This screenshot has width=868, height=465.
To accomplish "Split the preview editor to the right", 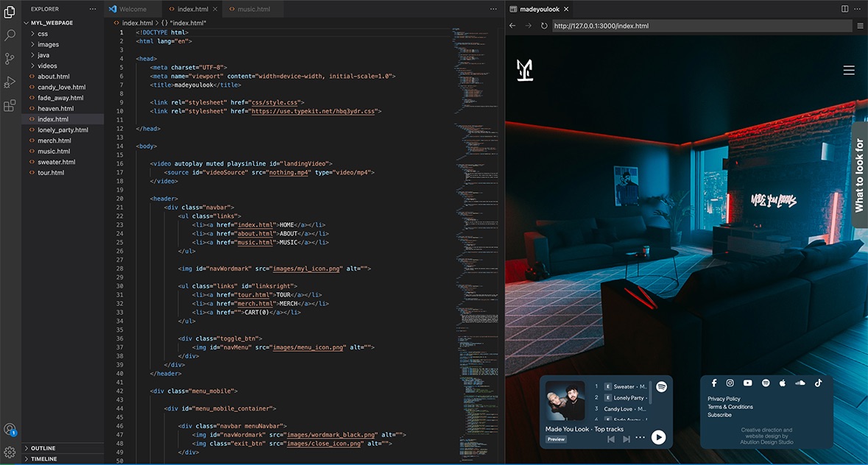I will click(844, 9).
